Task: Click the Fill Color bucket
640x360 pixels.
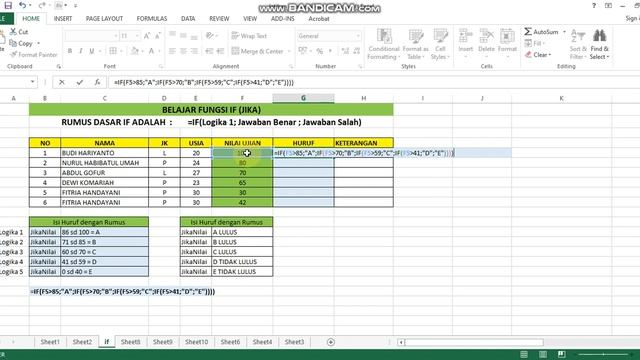Action: tap(135, 51)
